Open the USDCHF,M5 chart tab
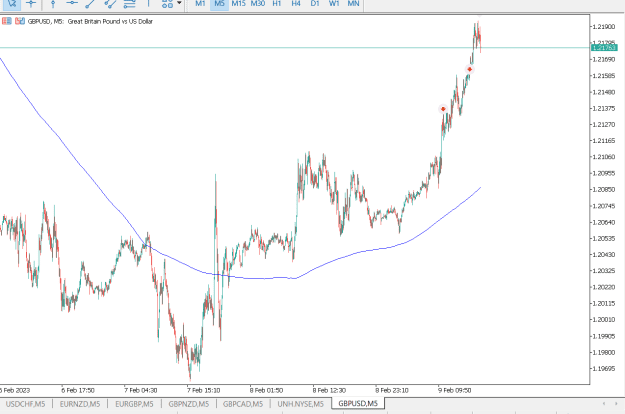Screen dimensions: 625x414 pyautogui.click(x=26, y=404)
